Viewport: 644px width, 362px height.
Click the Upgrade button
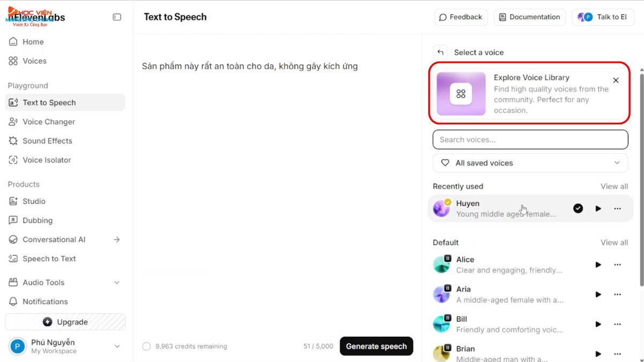(x=65, y=322)
